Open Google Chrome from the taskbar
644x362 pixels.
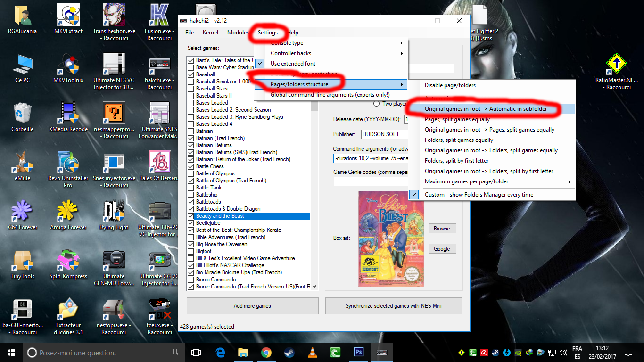(x=266, y=352)
